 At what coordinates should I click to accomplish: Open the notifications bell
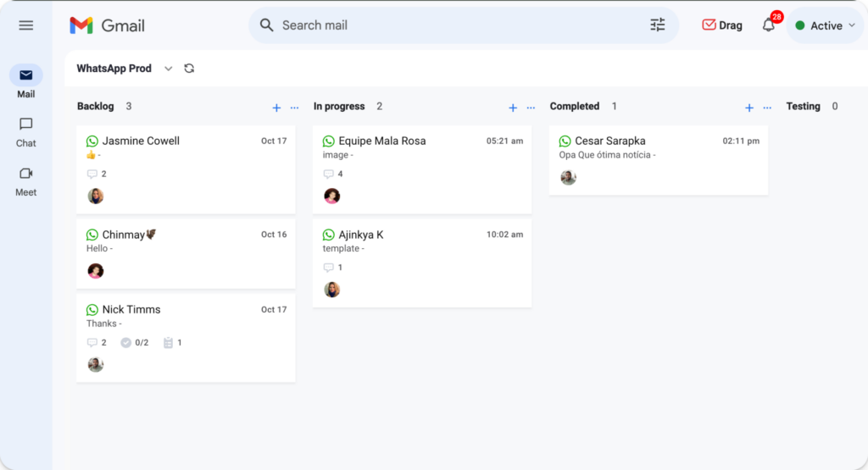[768, 25]
